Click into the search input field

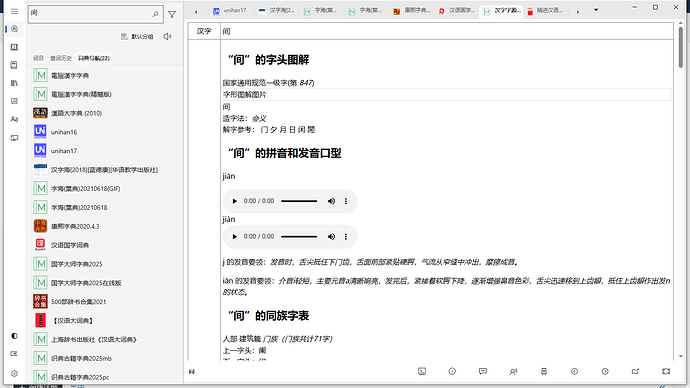tap(90, 14)
